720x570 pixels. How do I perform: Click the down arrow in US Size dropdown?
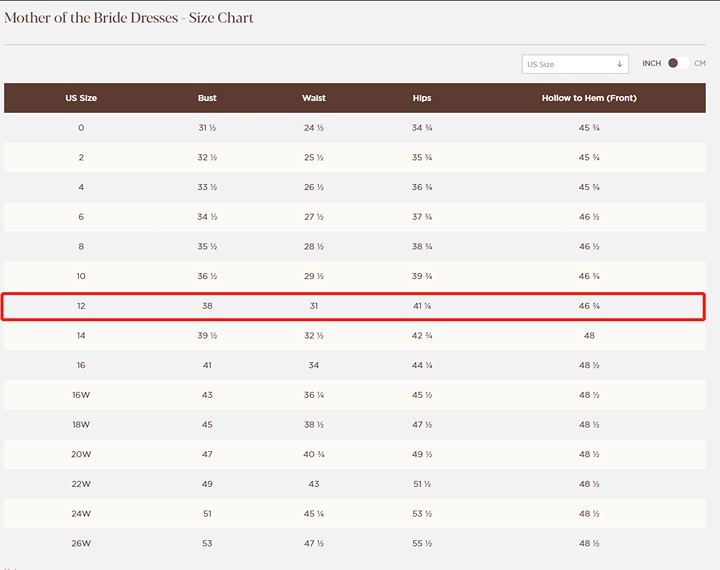[619, 64]
